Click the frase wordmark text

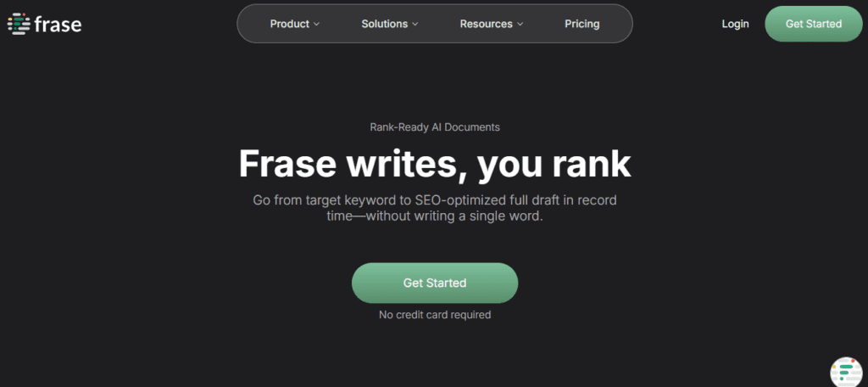click(58, 24)
